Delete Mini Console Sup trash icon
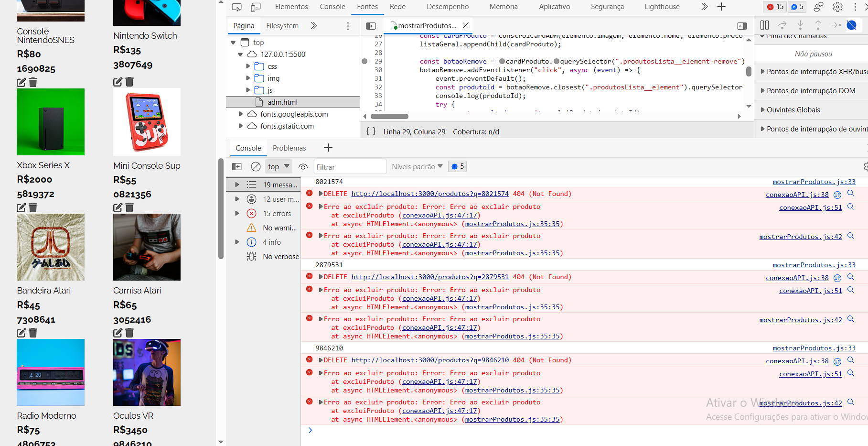 coord(129,207)
